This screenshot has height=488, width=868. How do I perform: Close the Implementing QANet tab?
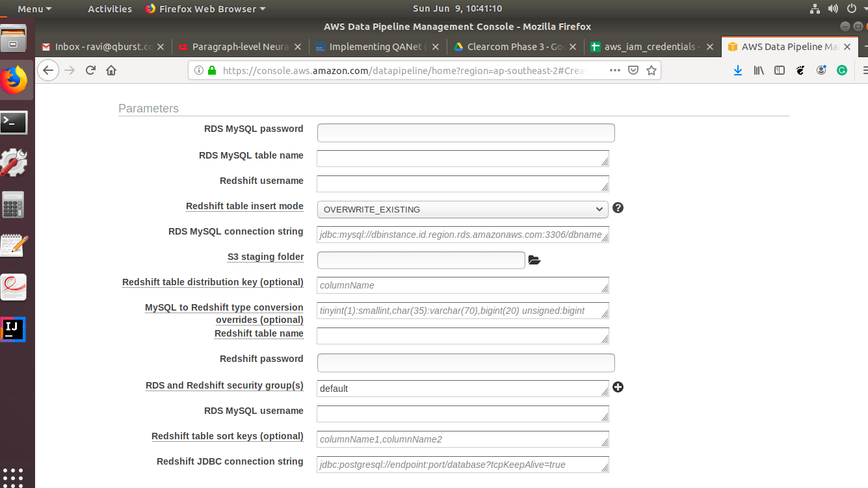pyautogui.click(x=435, y=47)
